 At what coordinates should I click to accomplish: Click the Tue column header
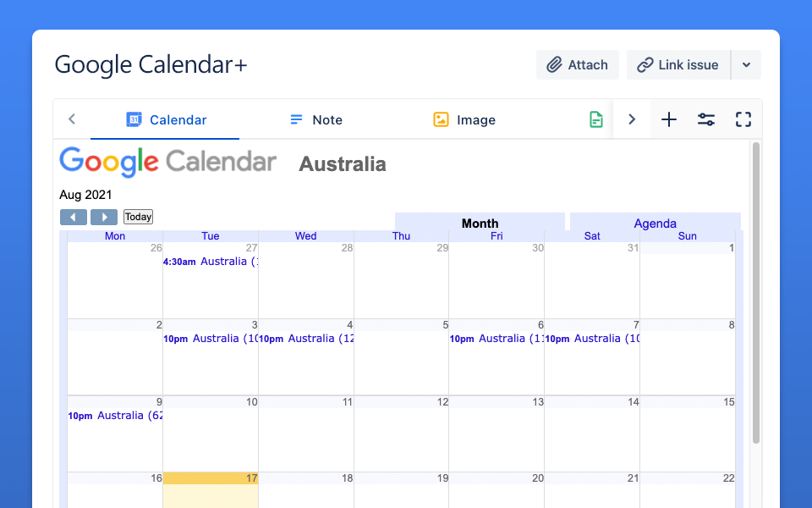pos(211,236)
